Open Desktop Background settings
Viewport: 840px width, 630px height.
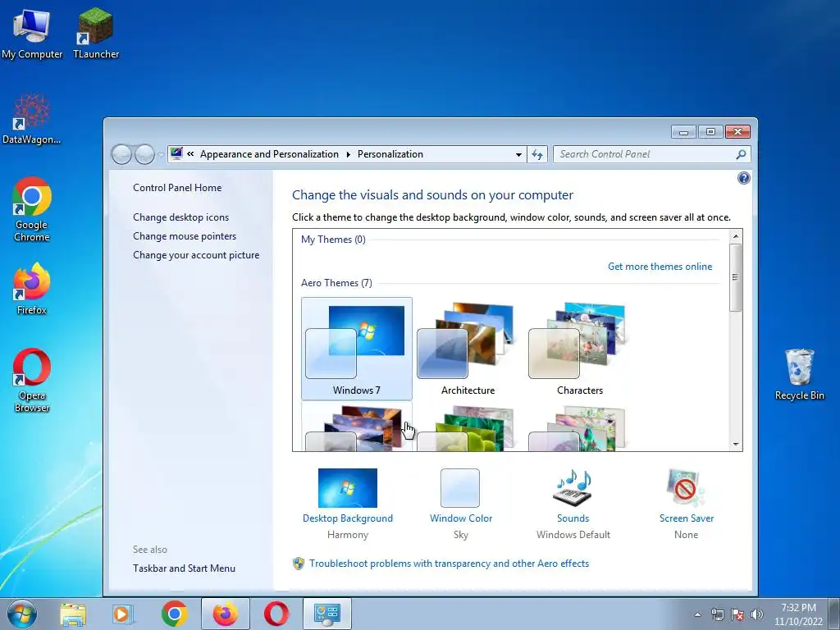pyautogui.click(x=348, y=504)
